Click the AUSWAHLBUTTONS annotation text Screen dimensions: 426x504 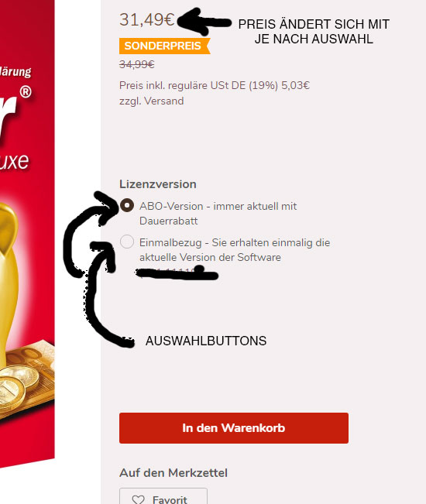coord(206,341)
